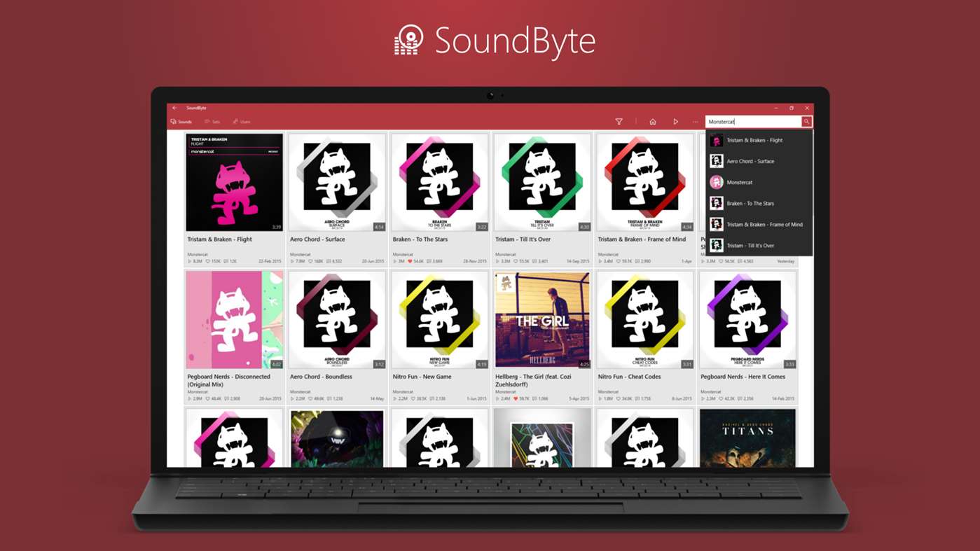
Task: Select suggestion Tristam & Braken - Flight
Action: point(759,140)
